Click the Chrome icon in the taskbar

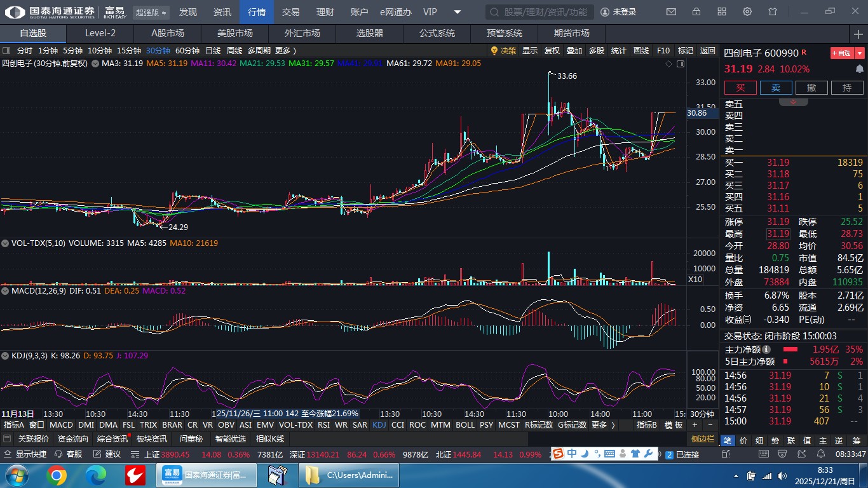tap(56, 475)
